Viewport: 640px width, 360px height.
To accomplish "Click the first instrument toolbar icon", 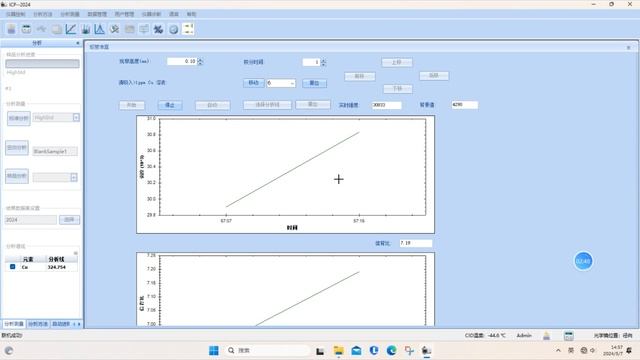I will pyautogui.click(x=11, y=29).
